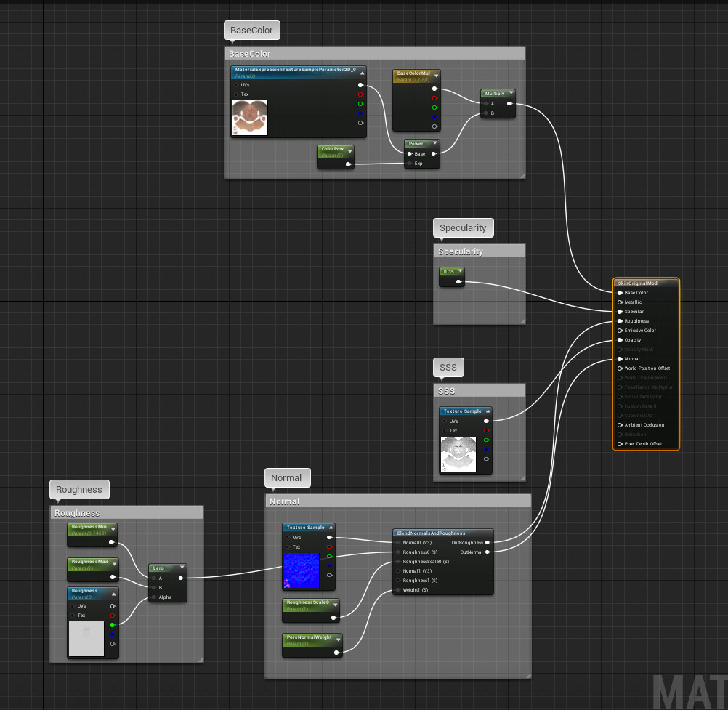Viewport: 728px width, 710px height.
Task: Expand the Multiply node arrow
Action: (x=511, y=93)
